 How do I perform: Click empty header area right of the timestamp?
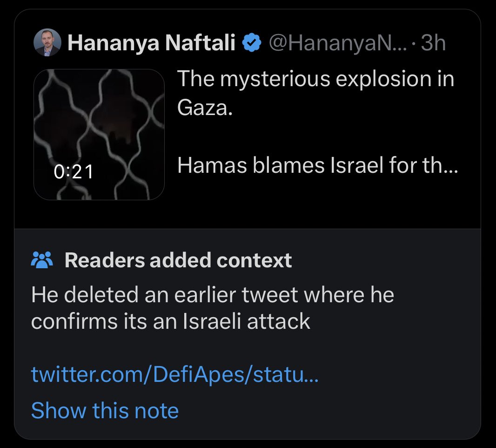(x=465, y=43)
